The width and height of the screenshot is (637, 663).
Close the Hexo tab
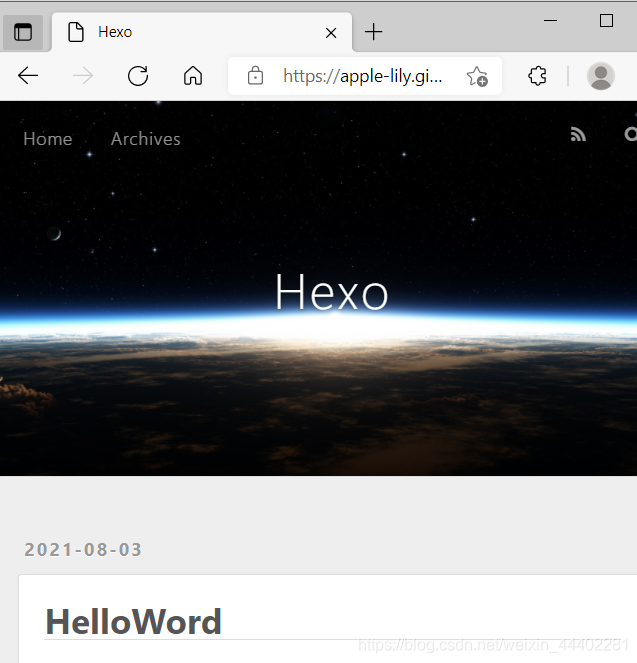(331, 33)
